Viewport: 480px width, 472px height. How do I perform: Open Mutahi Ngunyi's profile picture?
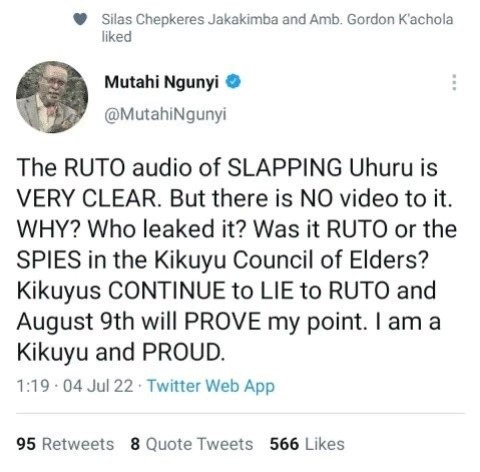coord(52,97)
